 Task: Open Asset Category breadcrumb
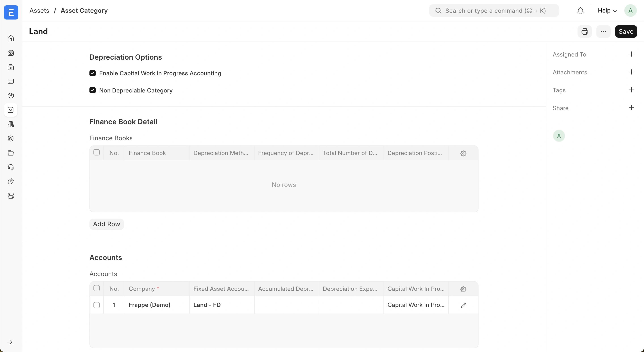click(x=84, y=11)
